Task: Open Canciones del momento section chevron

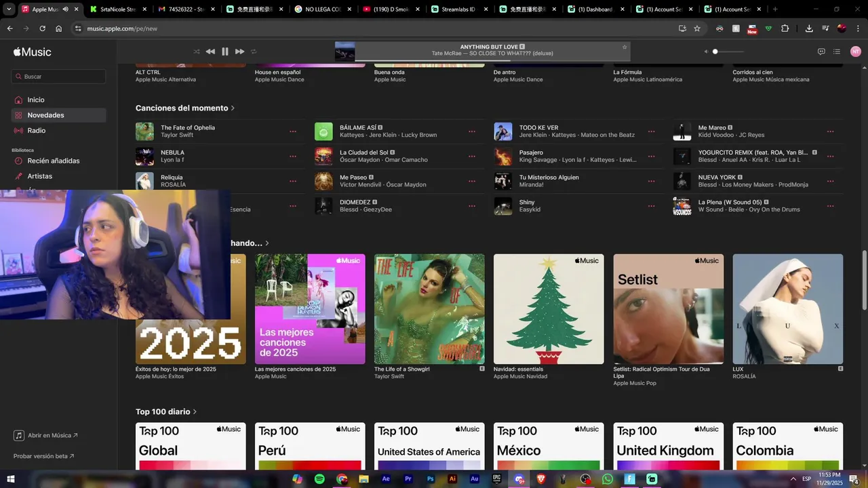Action: [x=233, y=108]
